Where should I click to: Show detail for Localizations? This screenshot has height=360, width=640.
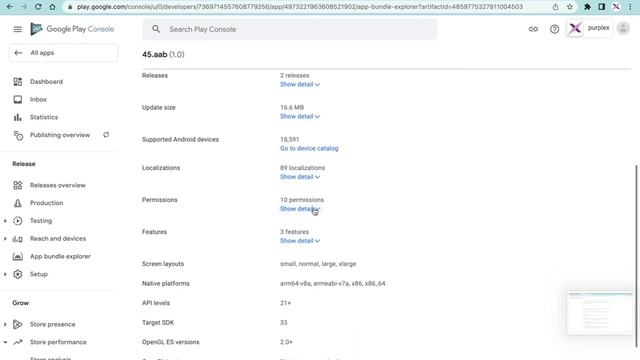pyautogui.click(x=300, y=177)
